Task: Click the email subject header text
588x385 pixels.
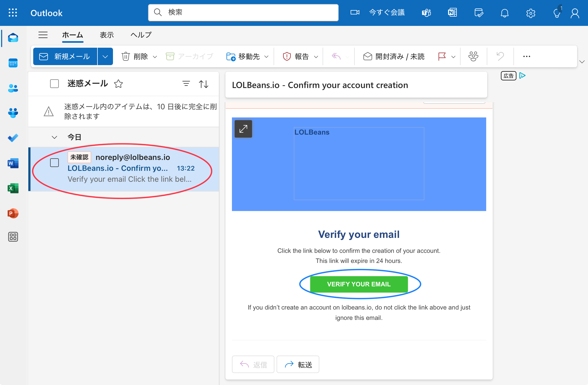Action: coord(320,85)
